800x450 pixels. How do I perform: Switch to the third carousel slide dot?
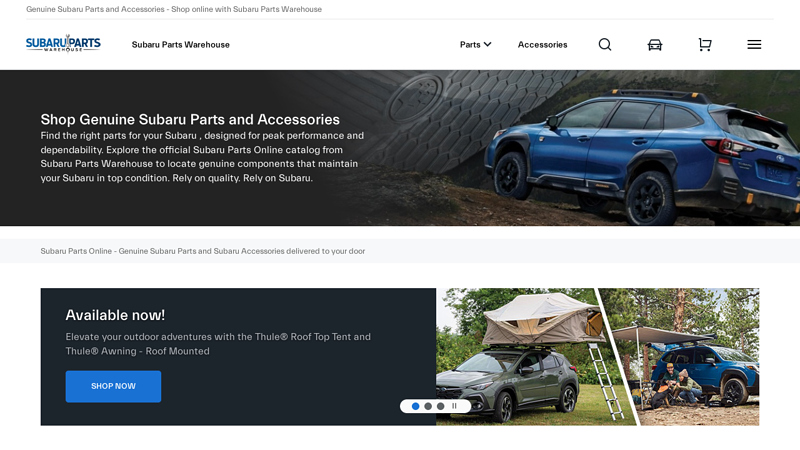coord(440,406)
